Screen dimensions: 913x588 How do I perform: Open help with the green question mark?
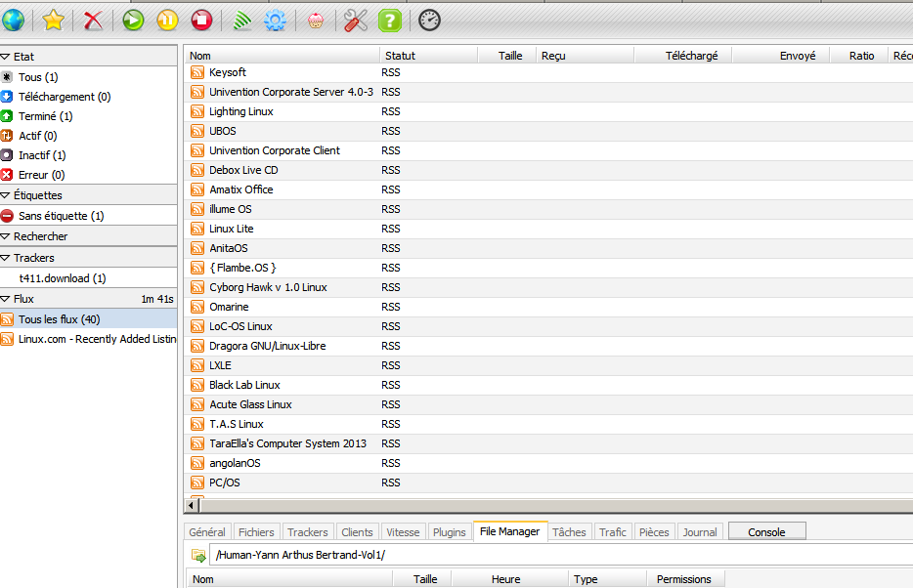point(389,20)
